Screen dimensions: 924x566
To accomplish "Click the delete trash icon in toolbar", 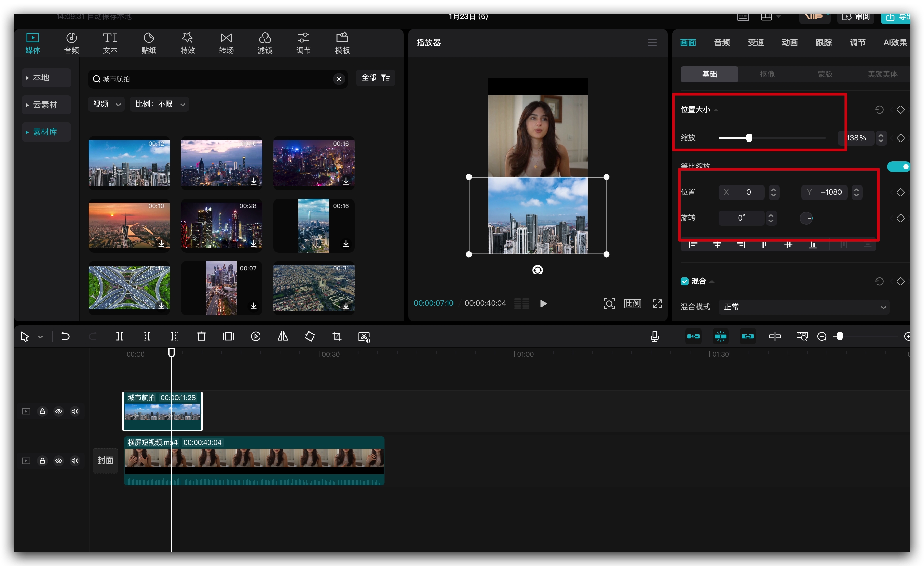I will [201, 336].
